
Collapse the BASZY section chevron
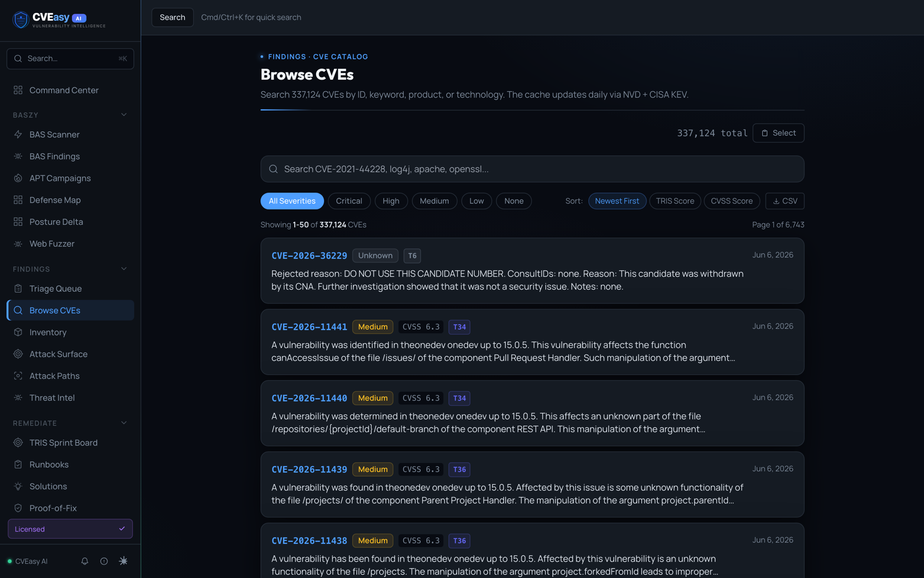[x=124, y=115]
